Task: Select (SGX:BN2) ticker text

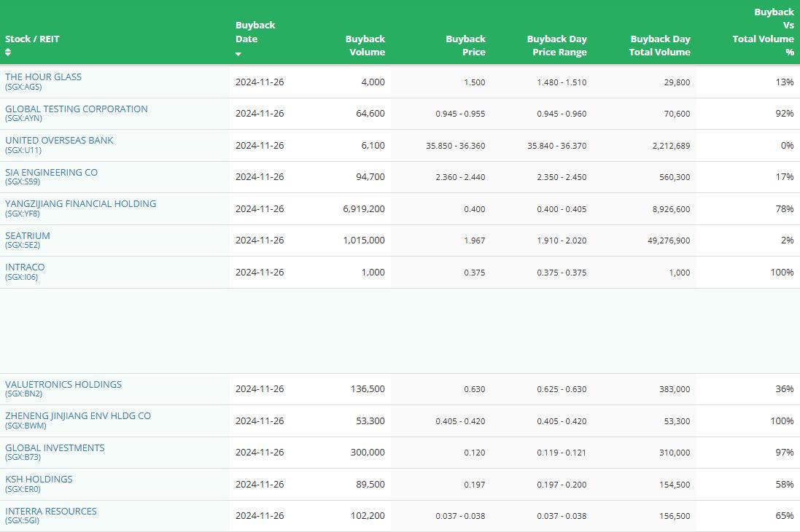Action: 23,394
